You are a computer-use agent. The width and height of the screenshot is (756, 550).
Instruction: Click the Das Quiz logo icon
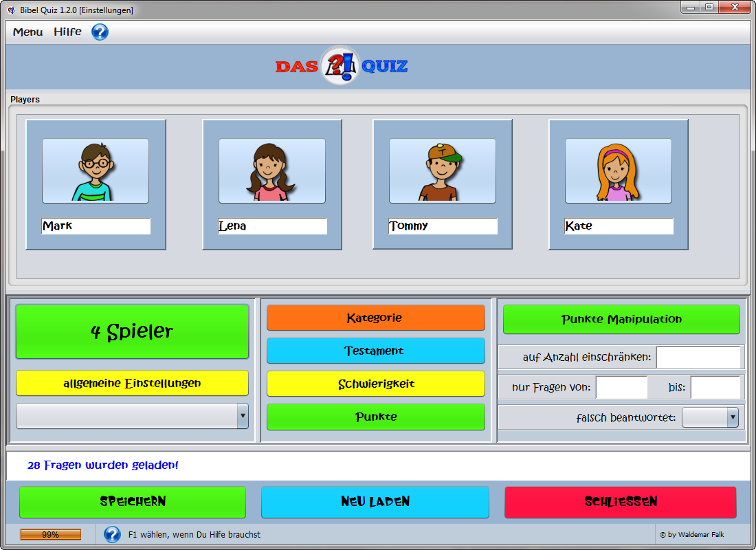[x=341, y=66]
